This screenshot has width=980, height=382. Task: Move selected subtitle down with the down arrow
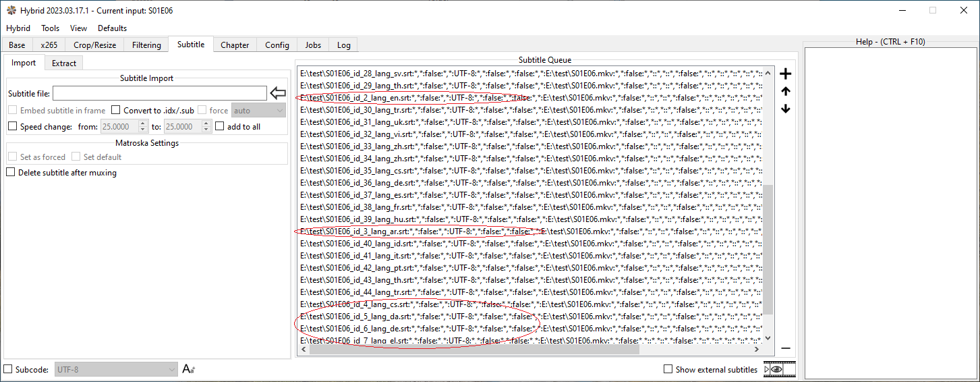(785, 109)
